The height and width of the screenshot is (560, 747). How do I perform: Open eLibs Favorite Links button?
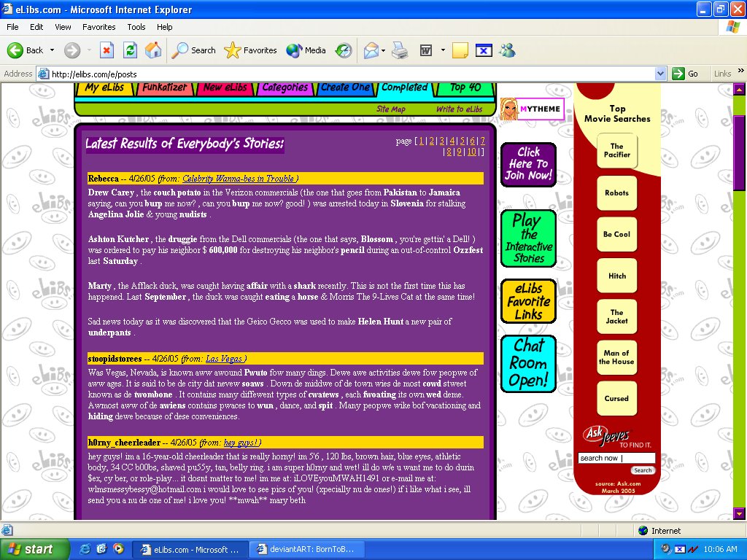pyautogui.click(x=528, y=301)
